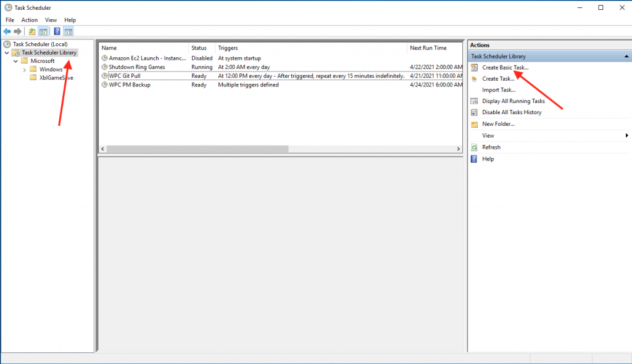Click the Create Basic Task icon

[x=474, y=67]
